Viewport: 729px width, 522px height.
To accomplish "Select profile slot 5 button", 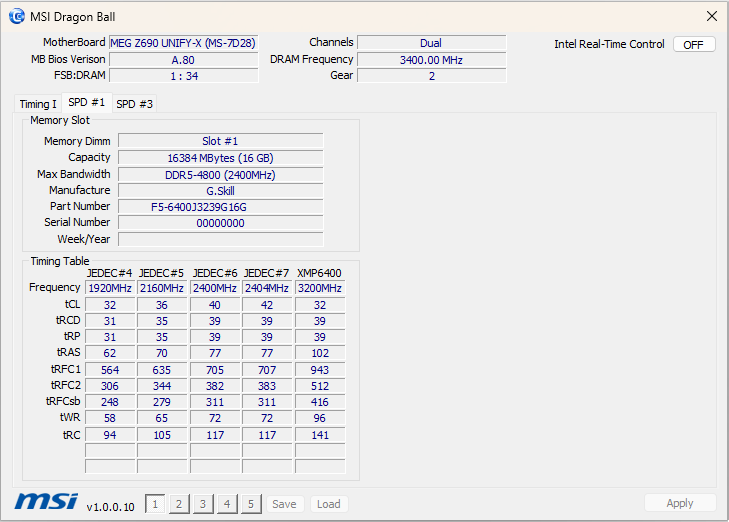I will [x=251, y=504].
